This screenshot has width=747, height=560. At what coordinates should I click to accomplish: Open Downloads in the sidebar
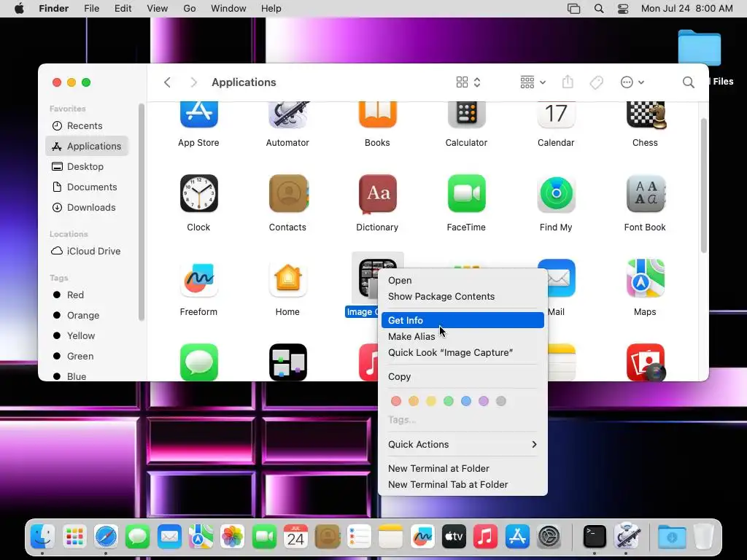click(88, 208)
